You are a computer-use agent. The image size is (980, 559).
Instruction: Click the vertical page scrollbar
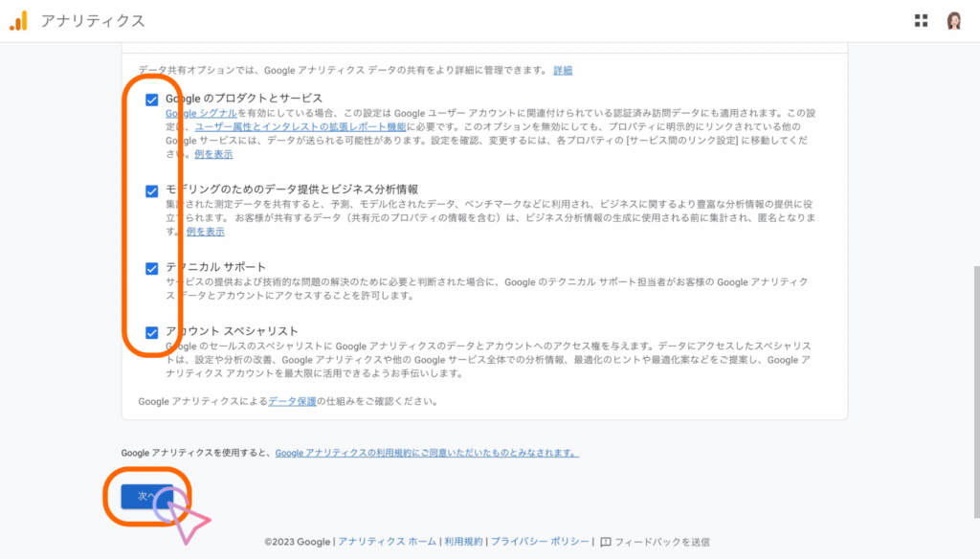pos(973,335)
